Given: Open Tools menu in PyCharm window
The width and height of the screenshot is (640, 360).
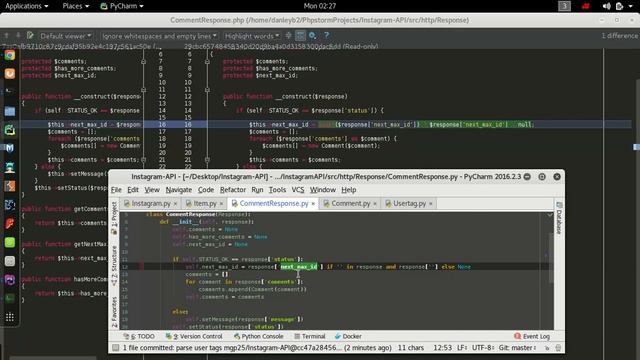Looking at the screenshot, I should tap(277, 190).
